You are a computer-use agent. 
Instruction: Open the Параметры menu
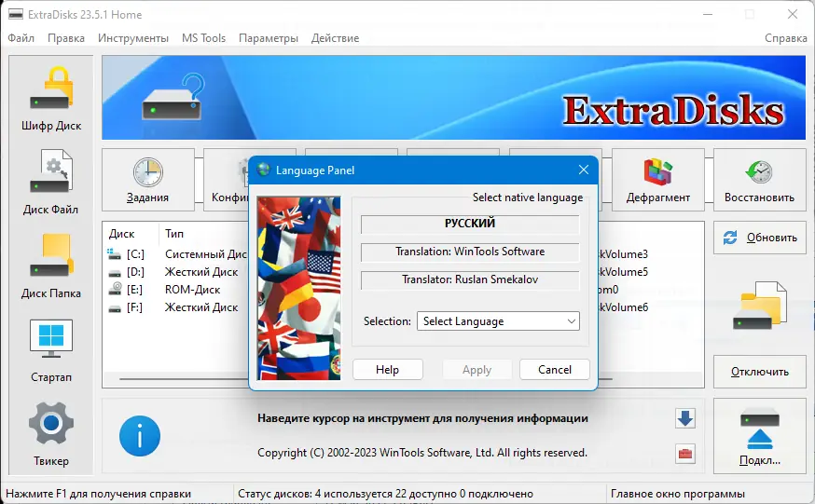[x=269, y=38]
